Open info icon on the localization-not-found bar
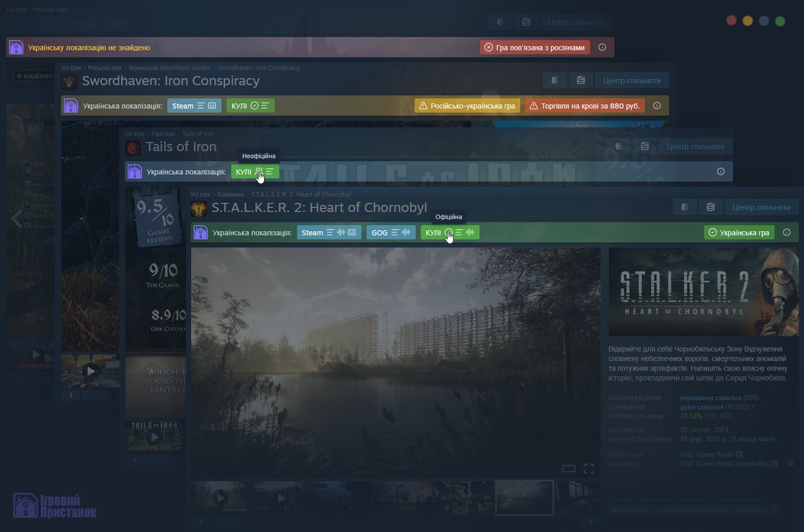The height and width of the screenshot is (532, 804). pos(602,48)
